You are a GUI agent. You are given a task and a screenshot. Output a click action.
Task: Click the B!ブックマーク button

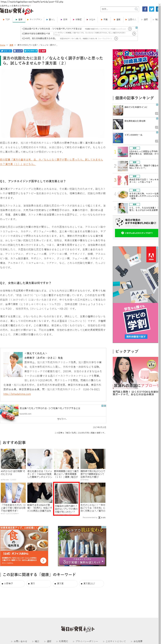coord(31,51)
